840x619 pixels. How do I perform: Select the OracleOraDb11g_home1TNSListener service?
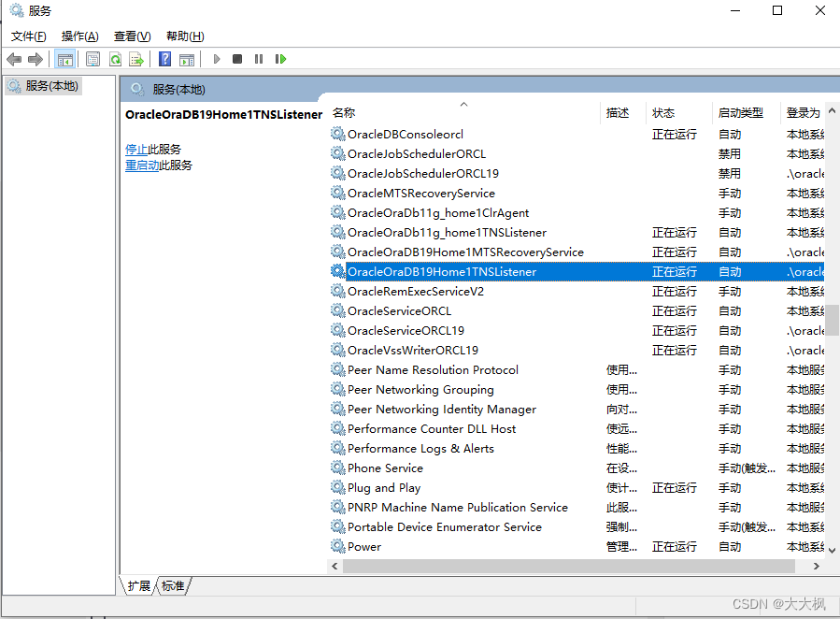[x=577, y=232]
